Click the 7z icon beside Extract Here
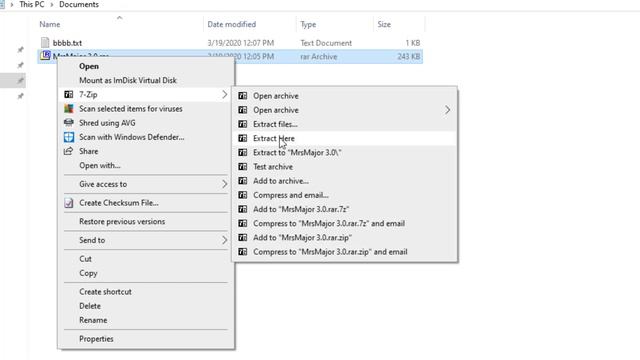The image size is (640, 360). point(242,138)
